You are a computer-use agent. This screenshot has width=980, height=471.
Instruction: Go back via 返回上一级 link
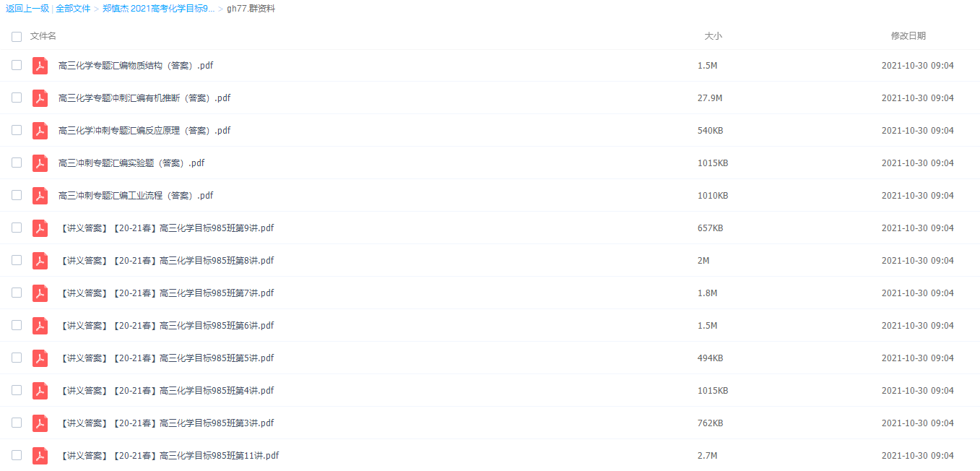[x=27, y=9]
